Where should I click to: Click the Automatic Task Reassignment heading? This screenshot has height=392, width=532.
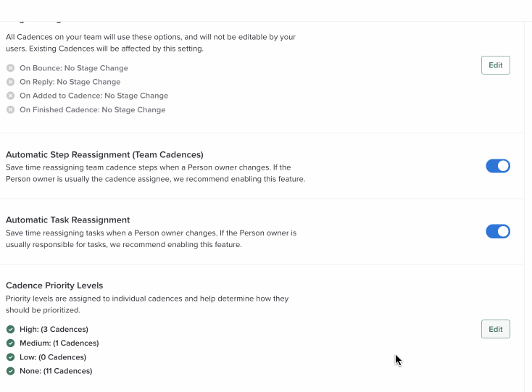67,220
